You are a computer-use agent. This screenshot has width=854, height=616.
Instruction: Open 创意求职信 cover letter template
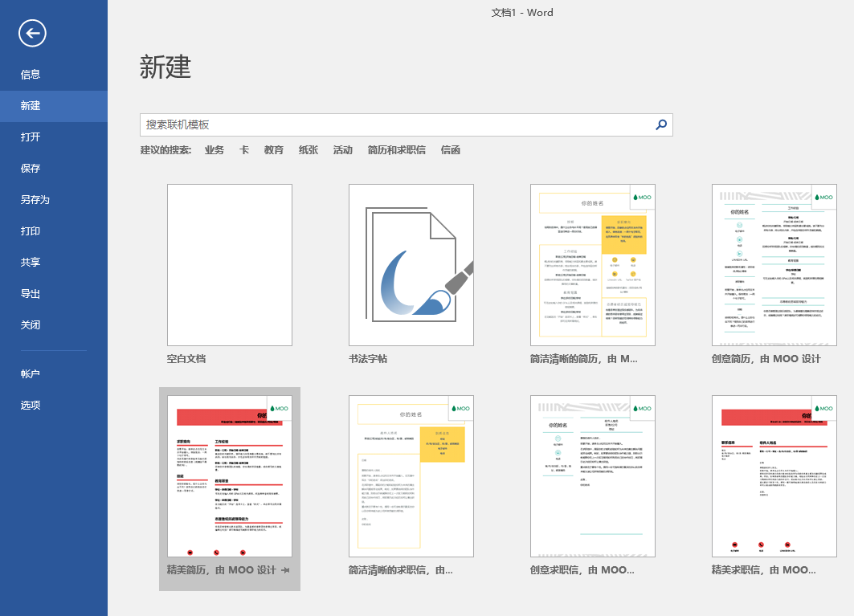(x=593, y=476)
